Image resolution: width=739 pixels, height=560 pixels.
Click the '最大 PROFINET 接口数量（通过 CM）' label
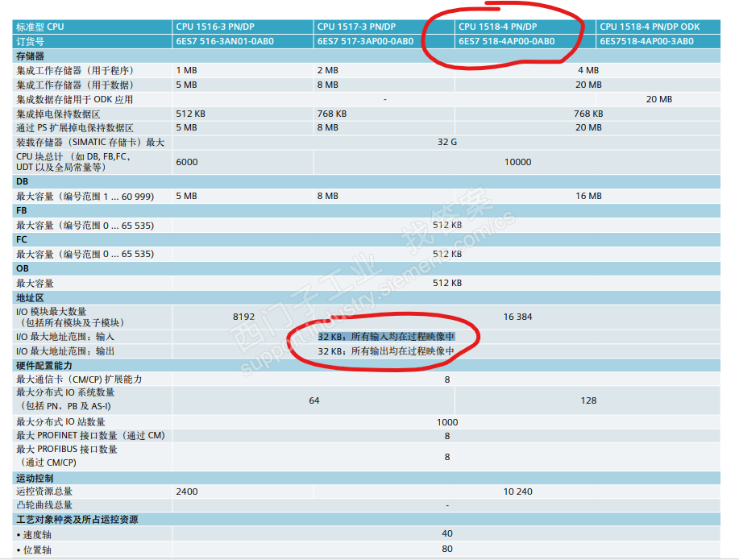[x=90, y=436]
